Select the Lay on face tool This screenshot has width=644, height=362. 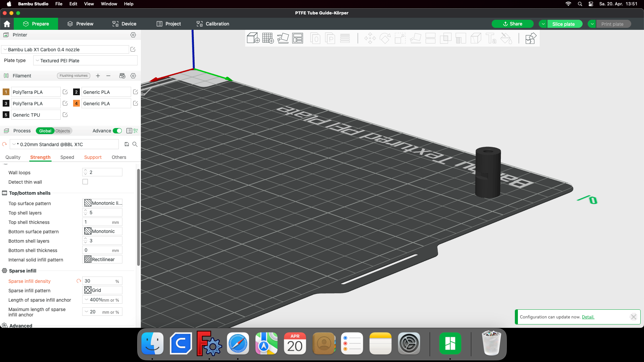click(415, 38)
